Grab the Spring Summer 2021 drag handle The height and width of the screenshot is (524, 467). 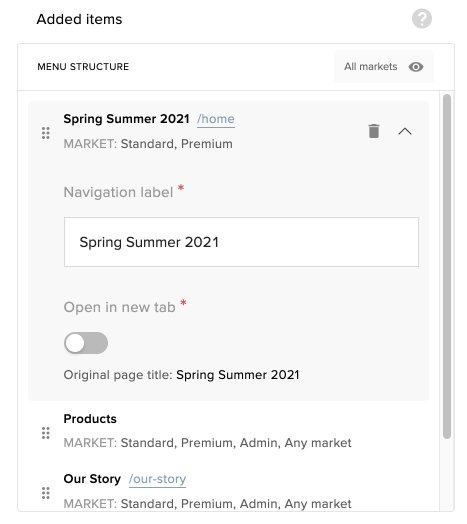pos(46,133)
